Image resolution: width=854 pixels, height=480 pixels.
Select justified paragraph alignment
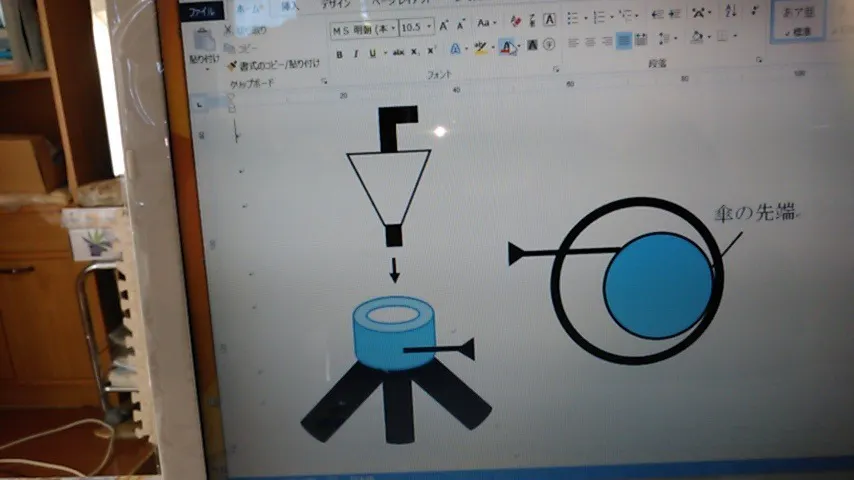click(x=624, y=41)
